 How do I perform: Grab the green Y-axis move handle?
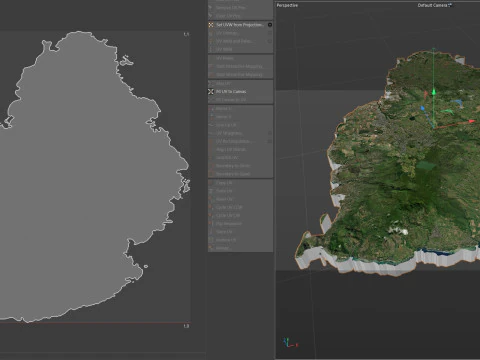(x=434, y=92)
